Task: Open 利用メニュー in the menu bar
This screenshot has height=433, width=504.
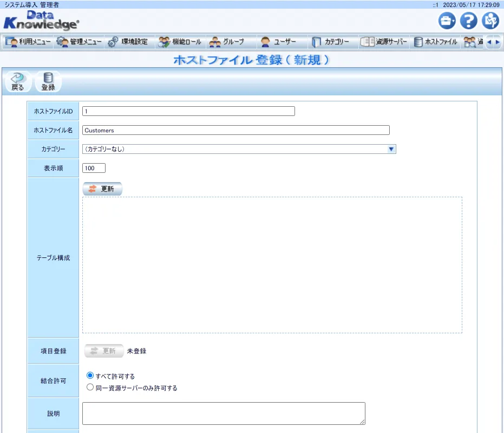Action: tap(28, 42)
